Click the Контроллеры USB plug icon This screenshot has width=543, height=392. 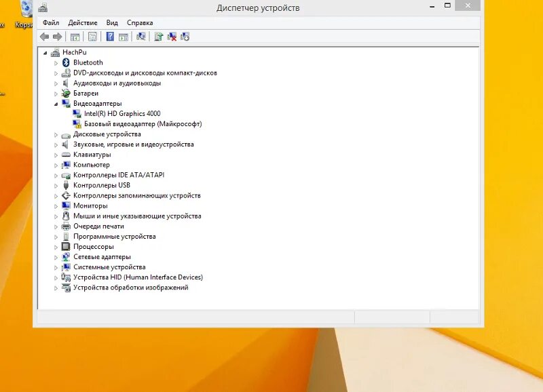click(66, 185)
